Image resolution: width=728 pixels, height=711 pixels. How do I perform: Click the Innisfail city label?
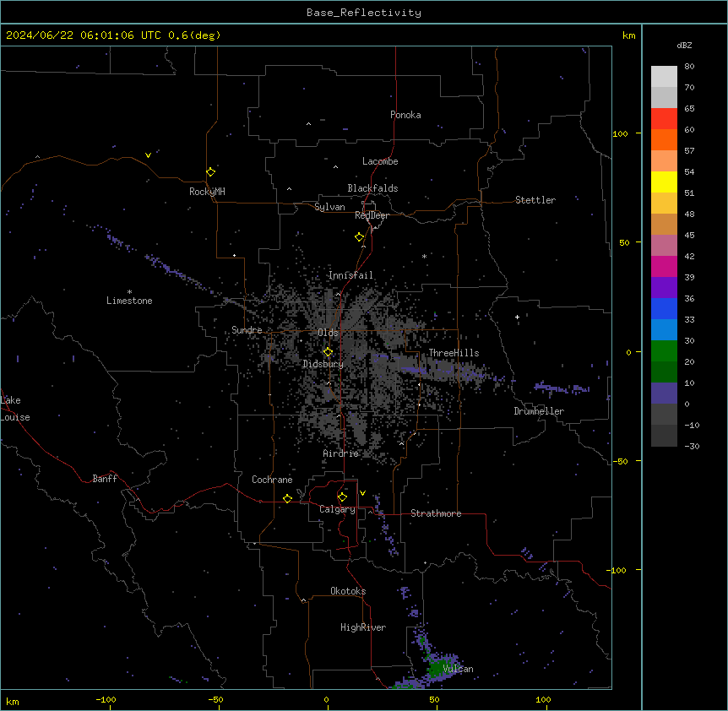click(351, 275)
